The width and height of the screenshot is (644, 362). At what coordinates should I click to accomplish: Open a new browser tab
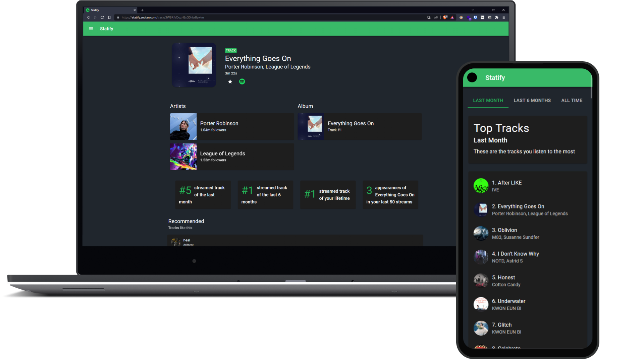click(x=142, y=10)
